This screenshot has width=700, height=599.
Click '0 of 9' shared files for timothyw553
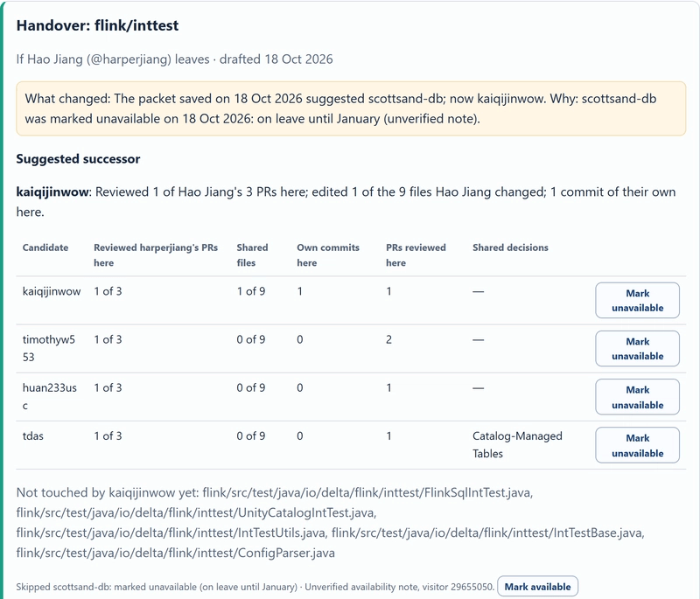tap(251, 339)
